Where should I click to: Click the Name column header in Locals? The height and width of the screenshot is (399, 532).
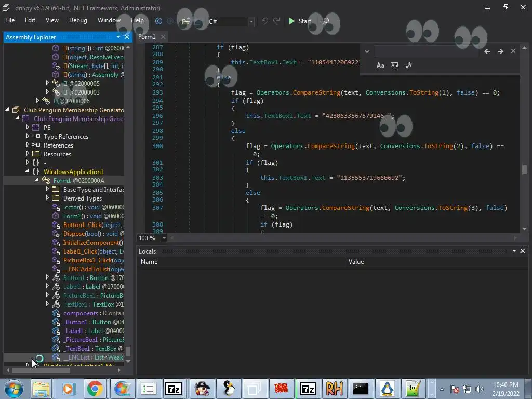(241, 262)
